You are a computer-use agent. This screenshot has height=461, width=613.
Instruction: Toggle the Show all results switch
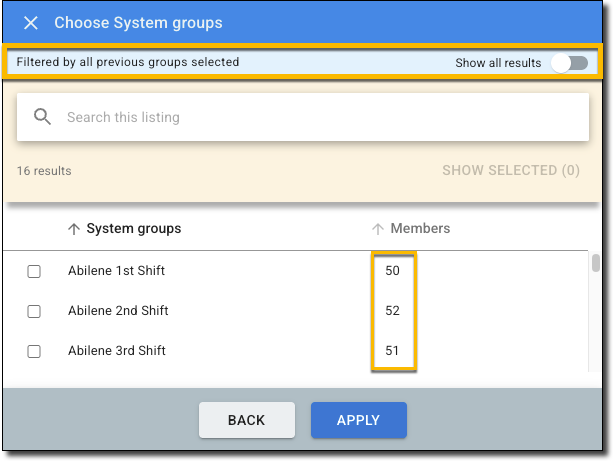(570, 63)
